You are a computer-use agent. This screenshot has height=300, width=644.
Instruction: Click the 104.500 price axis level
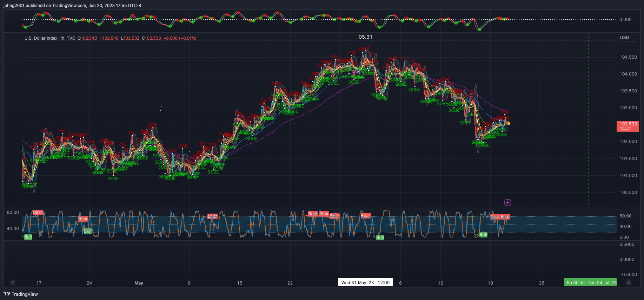[628, 57]
